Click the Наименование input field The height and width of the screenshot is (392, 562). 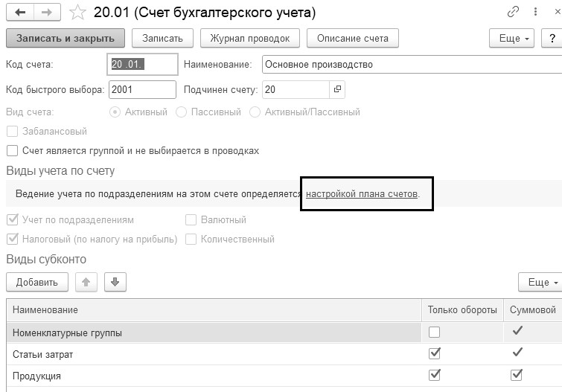click(412, 65)
